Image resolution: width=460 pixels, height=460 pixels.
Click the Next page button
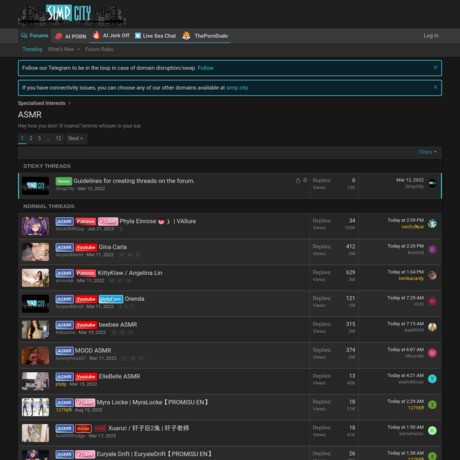75,138
